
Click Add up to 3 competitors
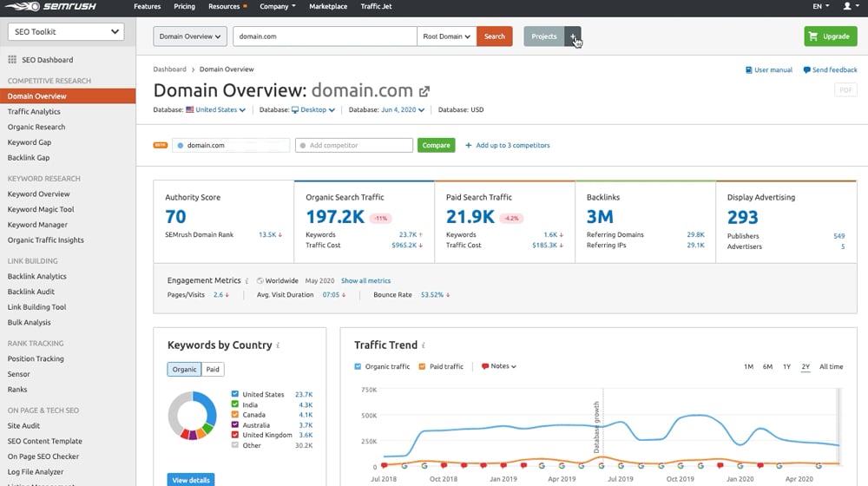click(513, 145)
